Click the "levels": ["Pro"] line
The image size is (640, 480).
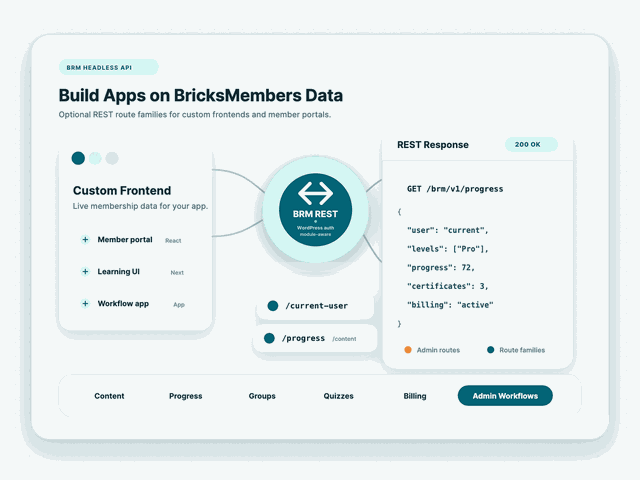coord(447,249)
